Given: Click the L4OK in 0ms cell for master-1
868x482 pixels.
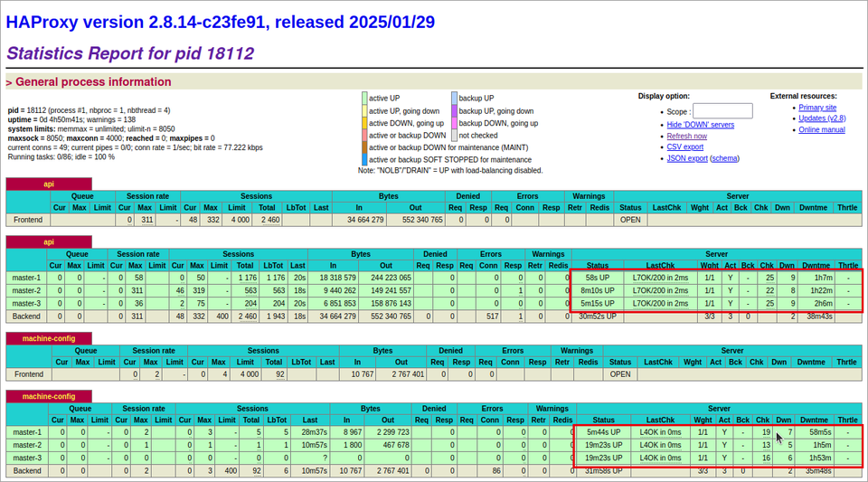Looking at the screenshot, I should click(660, 432).
